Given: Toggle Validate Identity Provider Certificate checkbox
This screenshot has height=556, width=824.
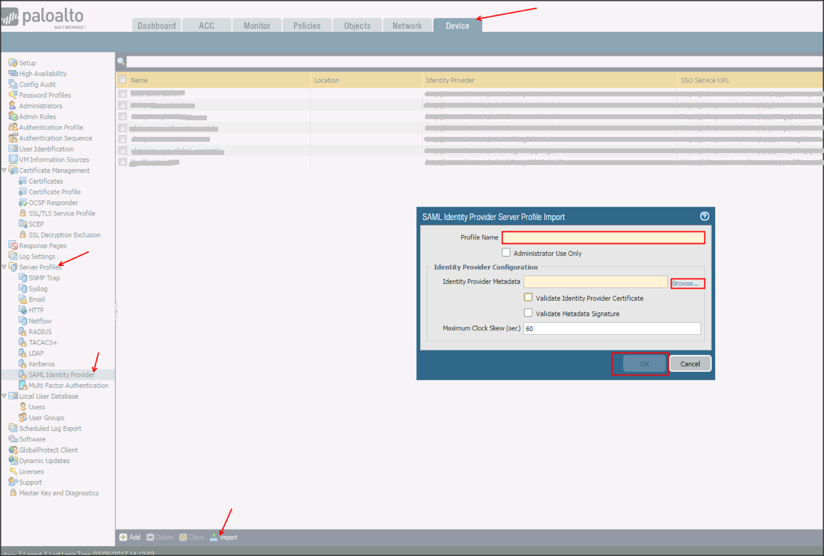Looking at the screenshot, I should (528, 298).
